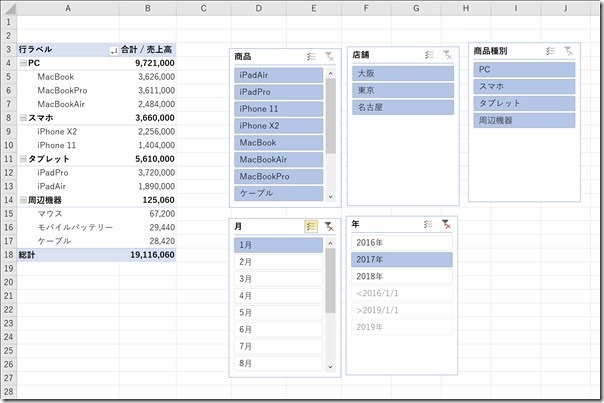This screenshot has width=604, height=403.
Task: Choose 1月 in the 月 slicer
Action: pos(279,245)
